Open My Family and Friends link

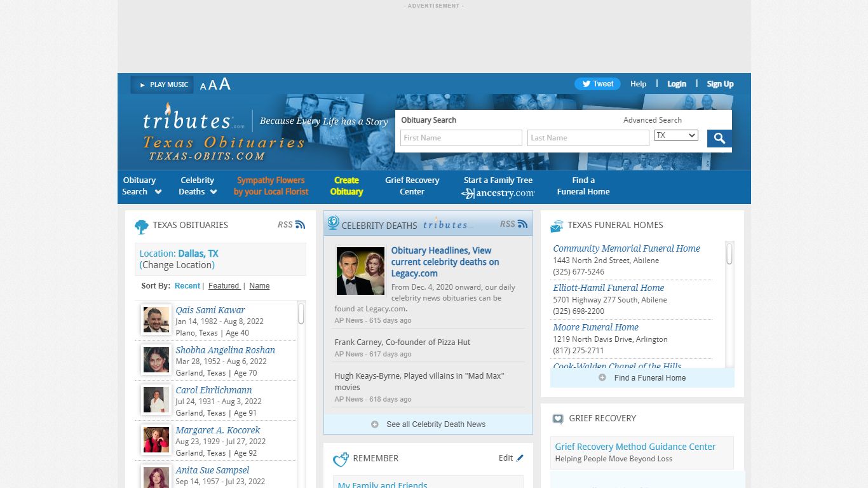click(x=383, y=485)
